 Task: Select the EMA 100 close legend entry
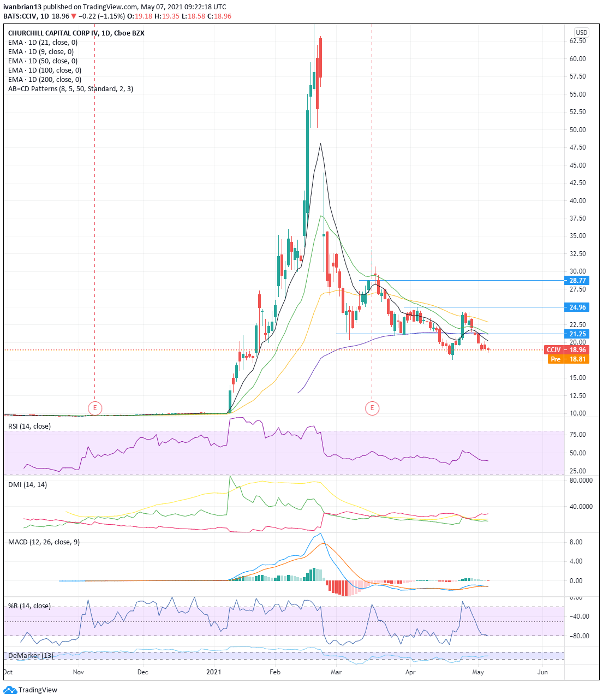pos(45,70)
